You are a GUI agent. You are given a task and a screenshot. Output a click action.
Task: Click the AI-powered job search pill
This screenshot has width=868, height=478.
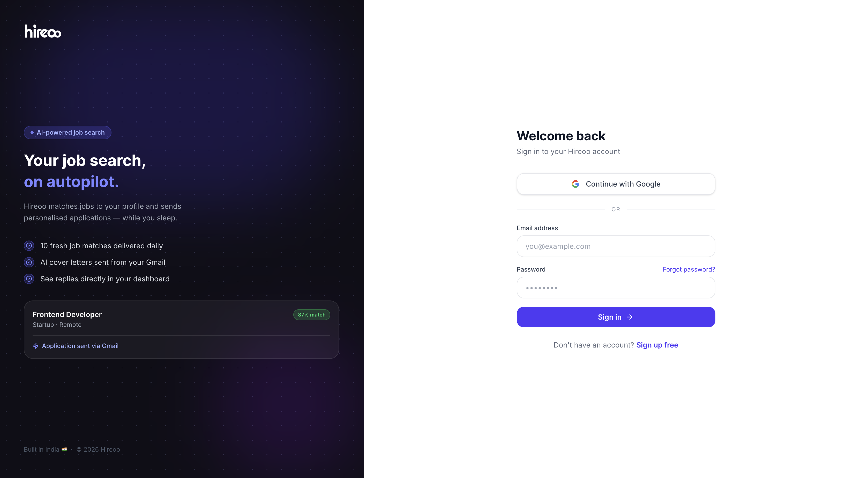coord(68,133)
